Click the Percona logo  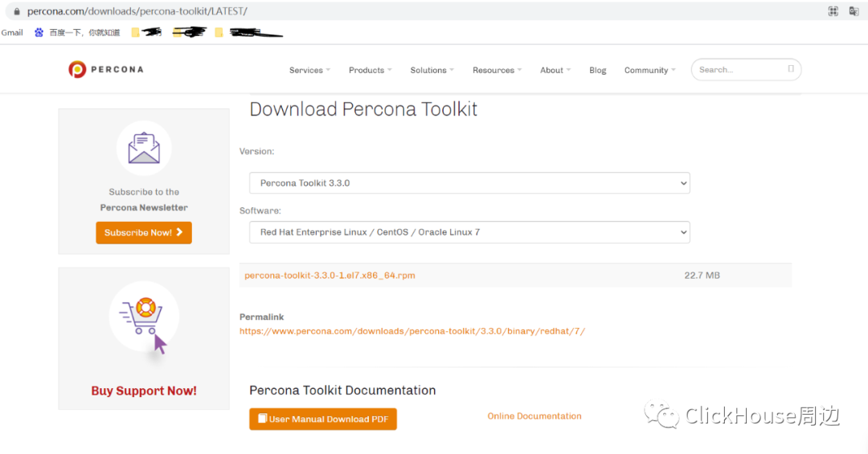[106, 69]
